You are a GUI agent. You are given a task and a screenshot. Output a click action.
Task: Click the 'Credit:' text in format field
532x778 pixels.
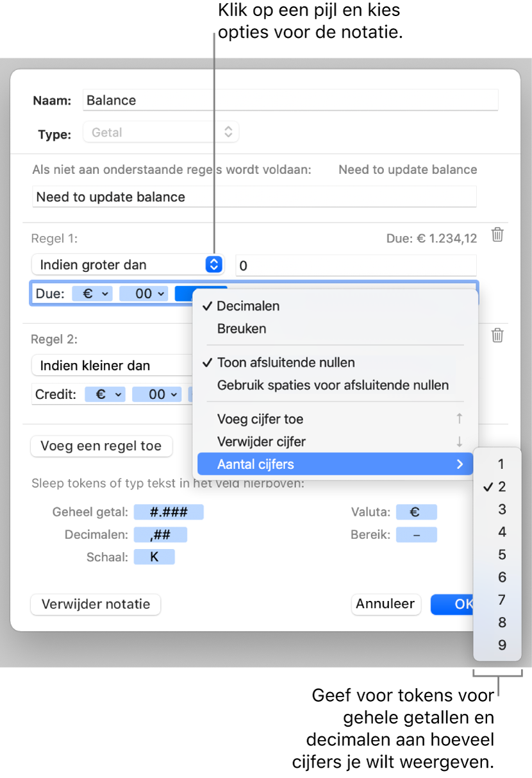coord(56,394)
